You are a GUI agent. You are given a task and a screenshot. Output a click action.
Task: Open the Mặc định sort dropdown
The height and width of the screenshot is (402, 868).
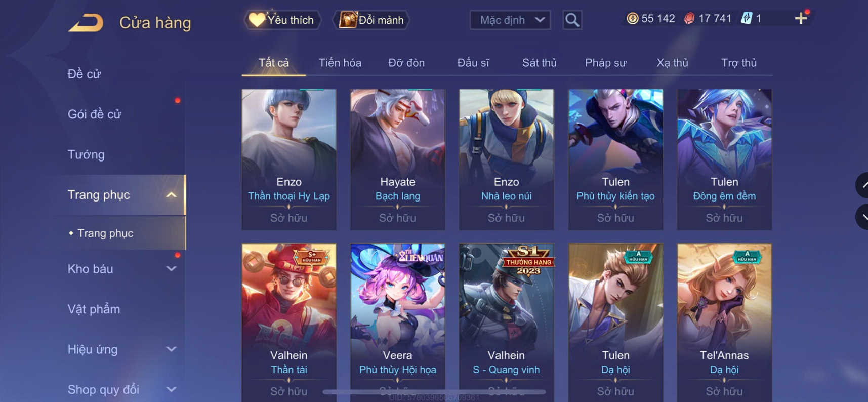(510, 20)
